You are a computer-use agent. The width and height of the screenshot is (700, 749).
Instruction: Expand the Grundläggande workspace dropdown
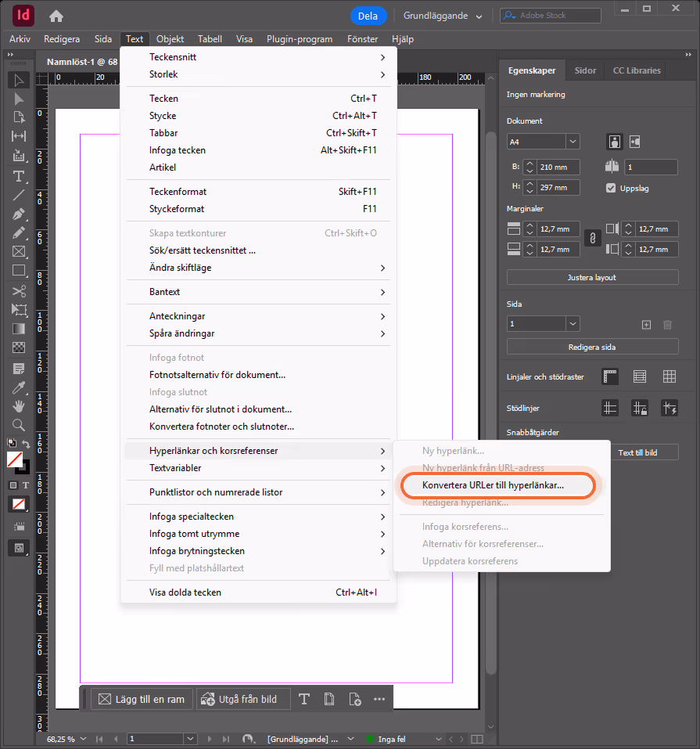pos(442,16)
